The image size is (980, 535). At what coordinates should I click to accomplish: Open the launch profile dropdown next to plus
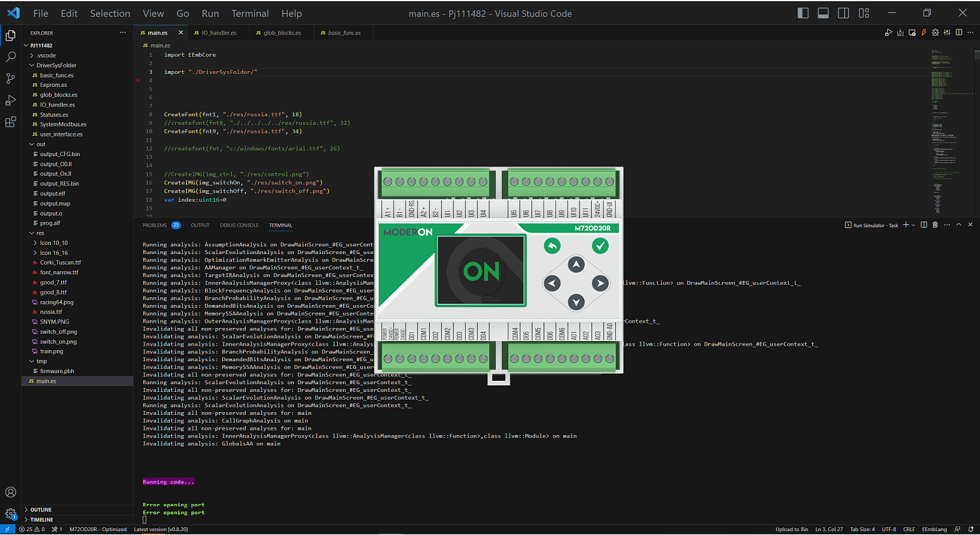pos(913,225)
